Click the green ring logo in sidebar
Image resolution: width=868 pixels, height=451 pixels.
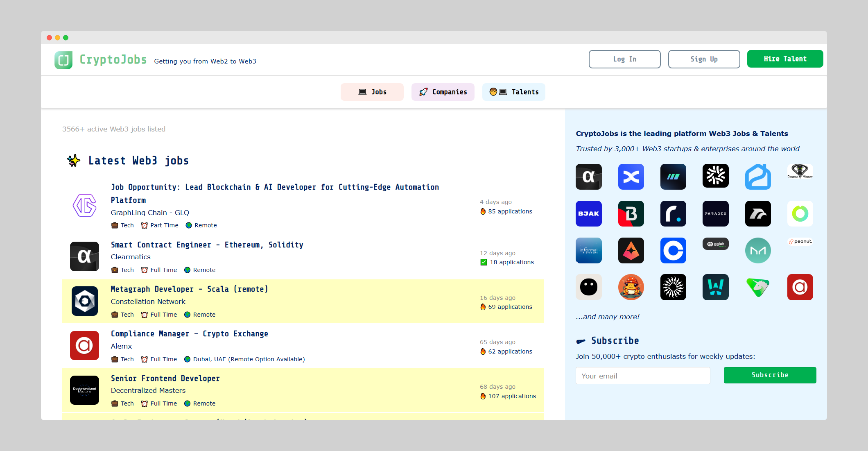coord(800,213)
